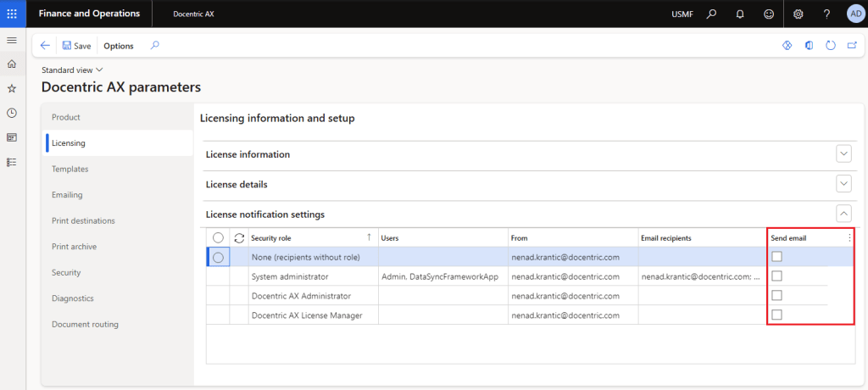Collapse License notification settings section

tap(843, 214)
